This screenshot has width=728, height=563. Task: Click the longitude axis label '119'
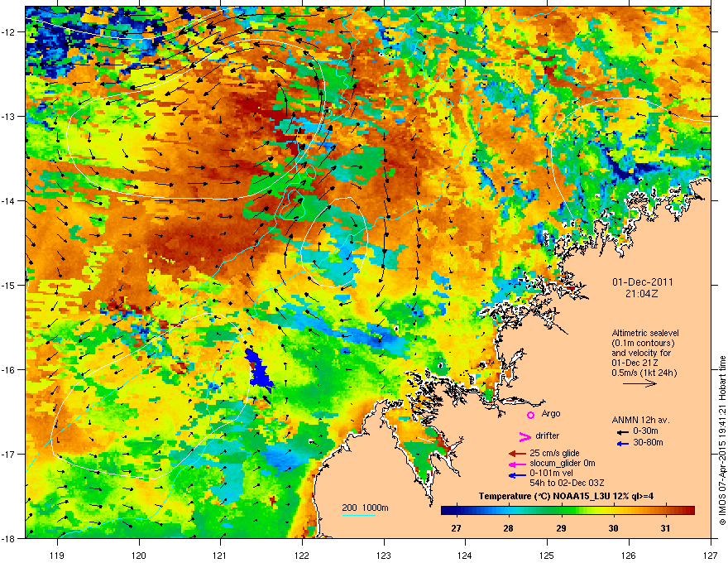(x=58, y=555)
